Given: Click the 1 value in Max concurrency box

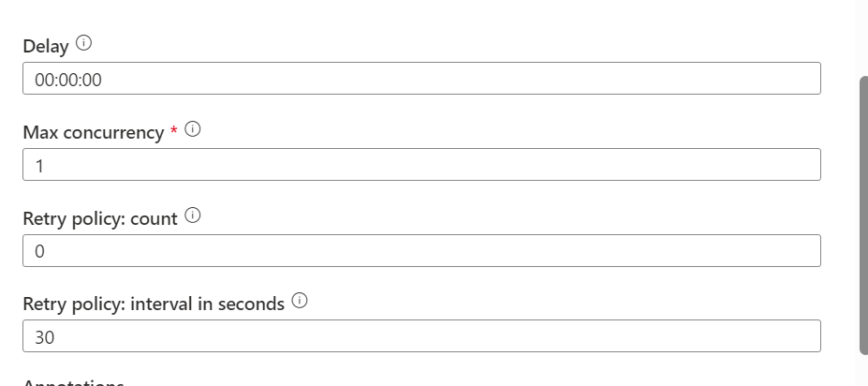Looking at the screenshot, I should point(39,166).
